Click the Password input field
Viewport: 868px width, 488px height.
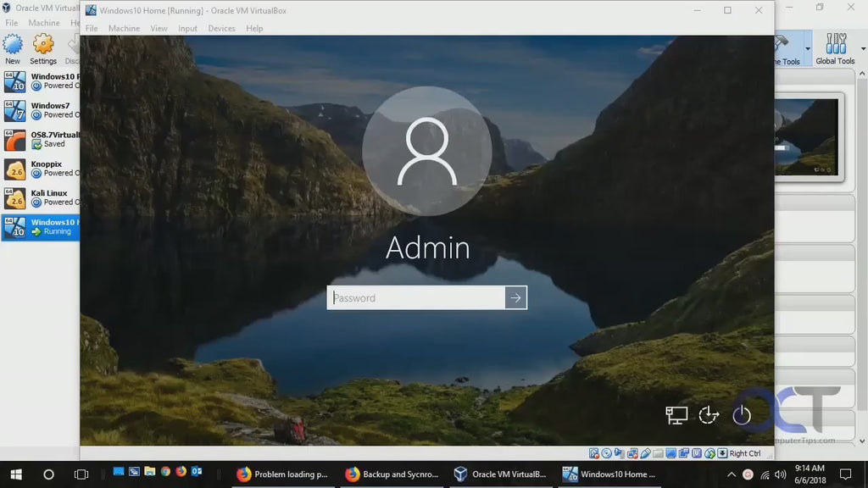416,297
